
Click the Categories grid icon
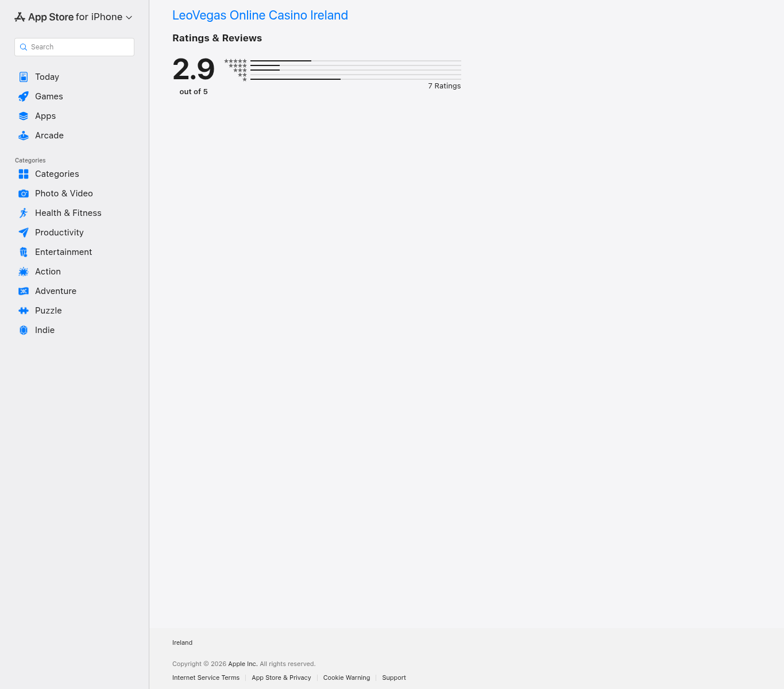pyautogui.click(x=24, y=174)
